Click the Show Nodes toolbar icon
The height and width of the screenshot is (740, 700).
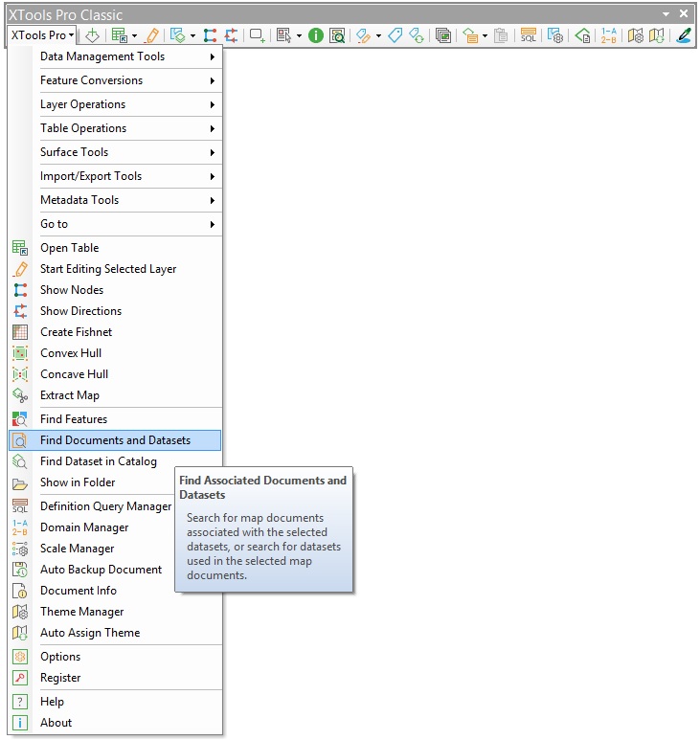pos(210,35)
